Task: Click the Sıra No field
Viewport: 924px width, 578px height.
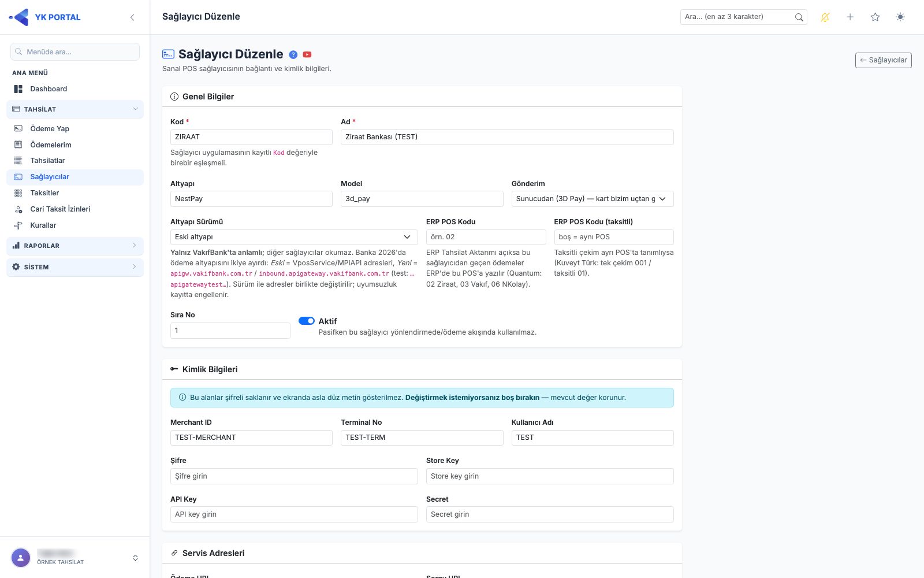Action: (x=230, y=331)
